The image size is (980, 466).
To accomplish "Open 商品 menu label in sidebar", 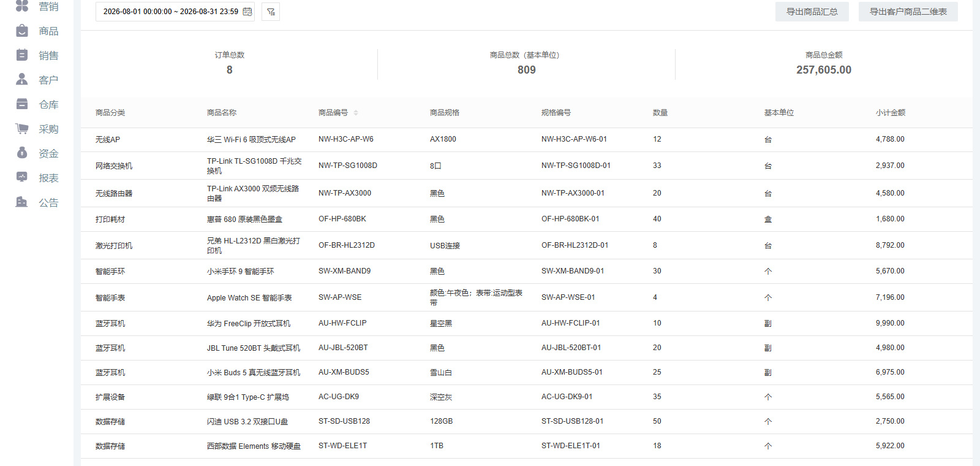I will 48,31.
